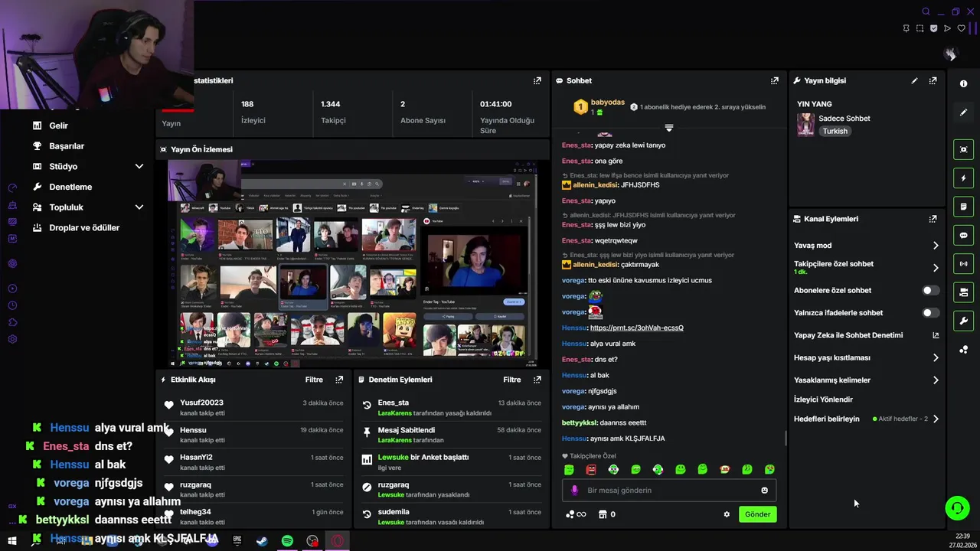The width and height of the screenshot is (980, 551).
Task: Open Topluluk section in sidebar
Action: point(66,207)
